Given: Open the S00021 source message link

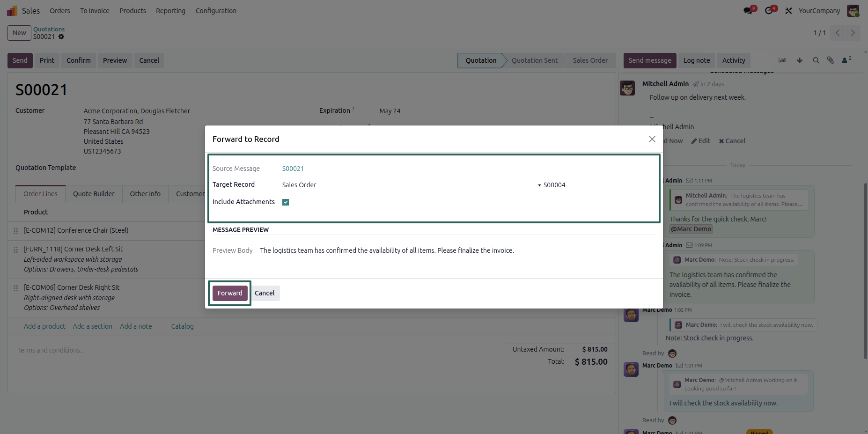Looking at the screenshot, I should pyautogui.click(x=293, y=169).
